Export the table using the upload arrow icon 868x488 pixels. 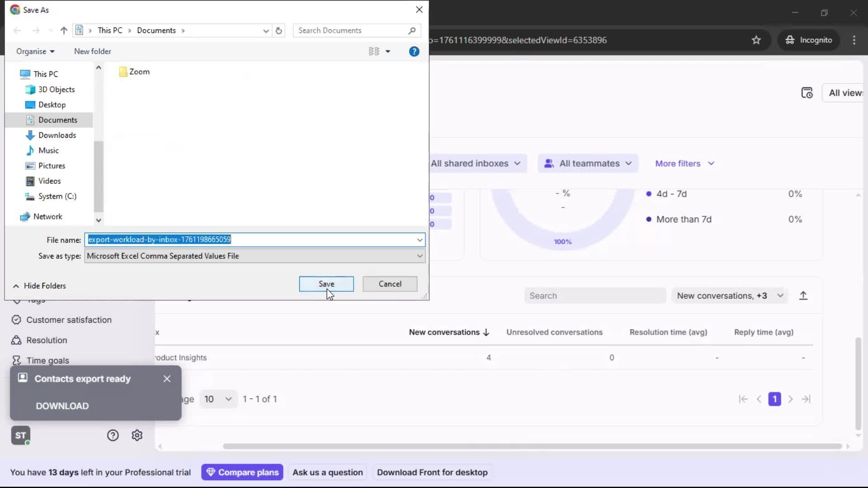tap(803, 295)
